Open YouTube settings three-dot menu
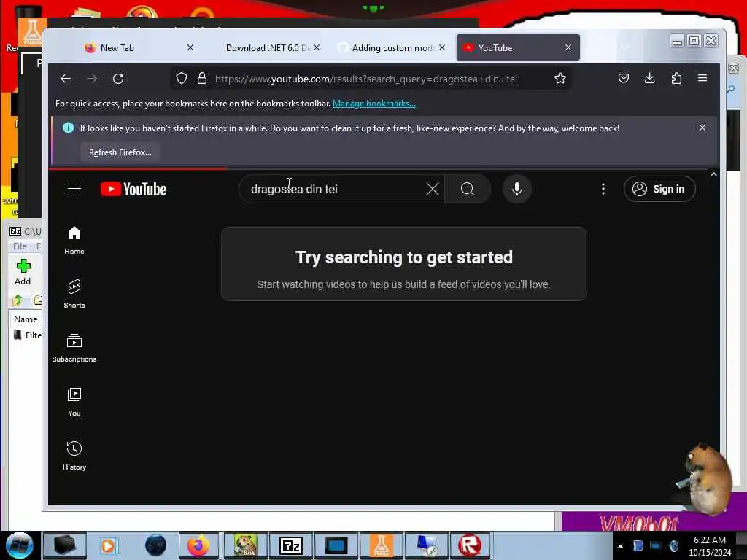The width and height of the screenshot is (747, 560). [x=603, y=189]
